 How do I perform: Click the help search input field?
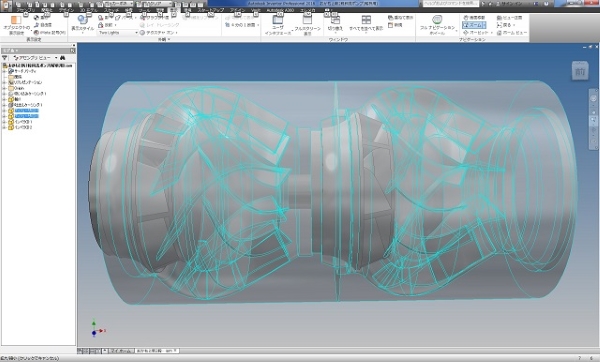(450, 3)
